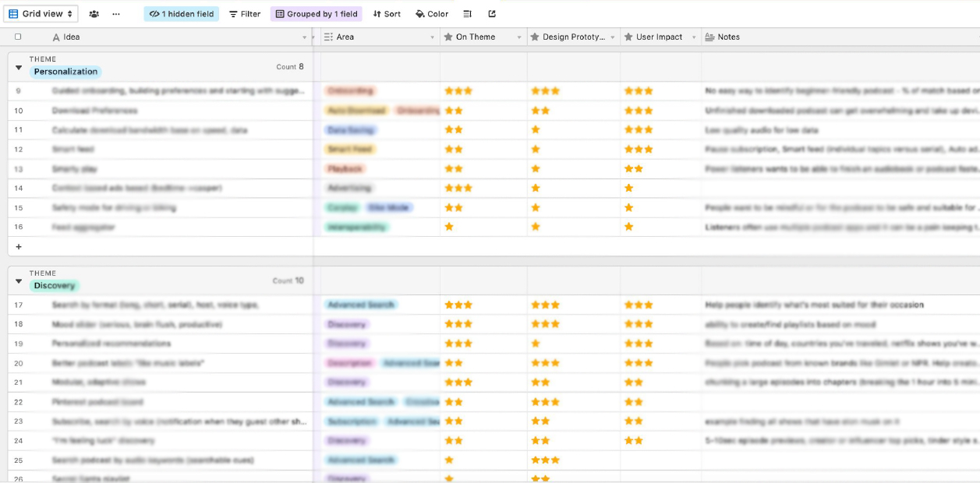This screenshot has width=980, height=483.
Task: Open the Color options
Action: coord(432,14)
